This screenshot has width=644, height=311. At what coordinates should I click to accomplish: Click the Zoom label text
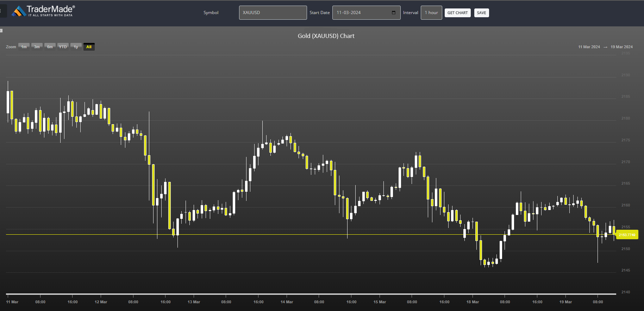(11, 47)
